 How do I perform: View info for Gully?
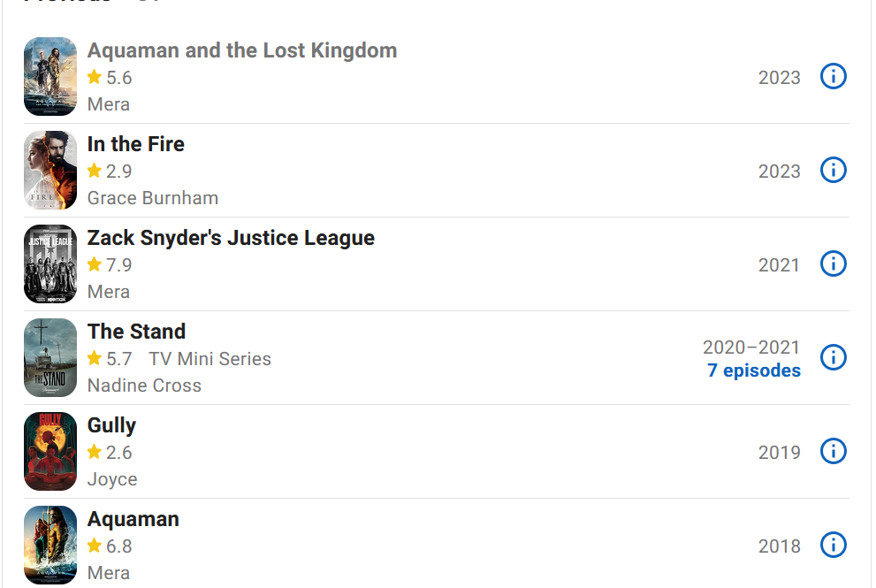(x=833, y=451)
